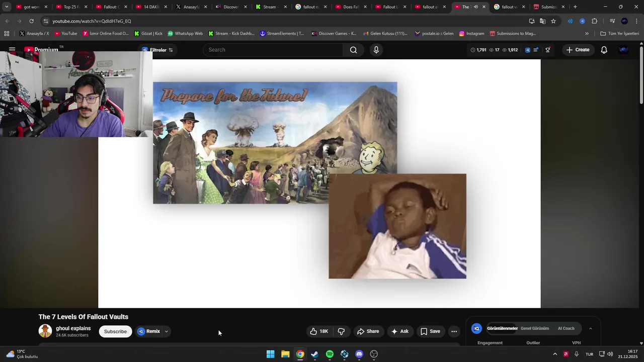644x362 pixels.
Task: Mute the playing tab via its speaker icon
Action: point(475,7)
